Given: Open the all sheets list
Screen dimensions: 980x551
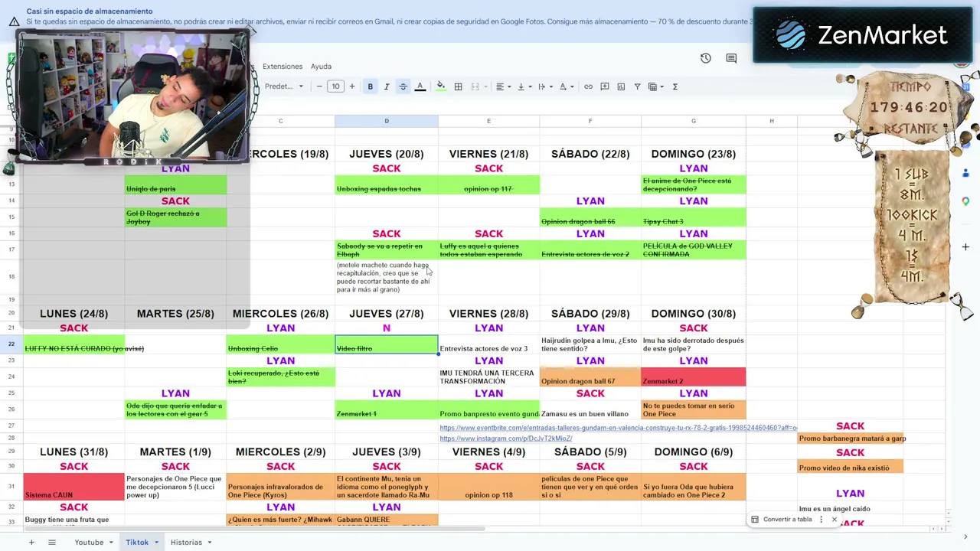Looking at the screenshot, I should pyautogui.click(x=52, y=542).
